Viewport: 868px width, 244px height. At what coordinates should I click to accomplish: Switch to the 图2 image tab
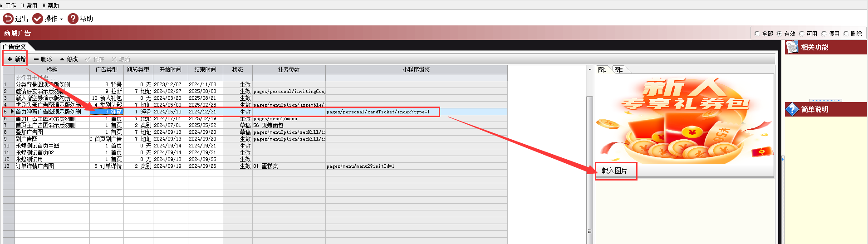619,69
